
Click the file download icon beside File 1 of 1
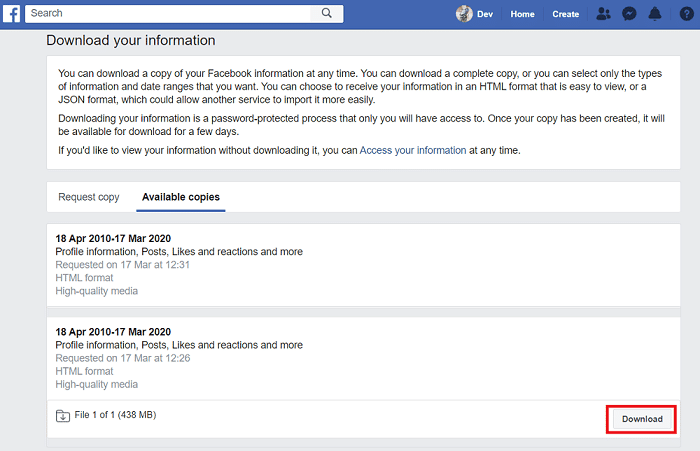(63, 415)
